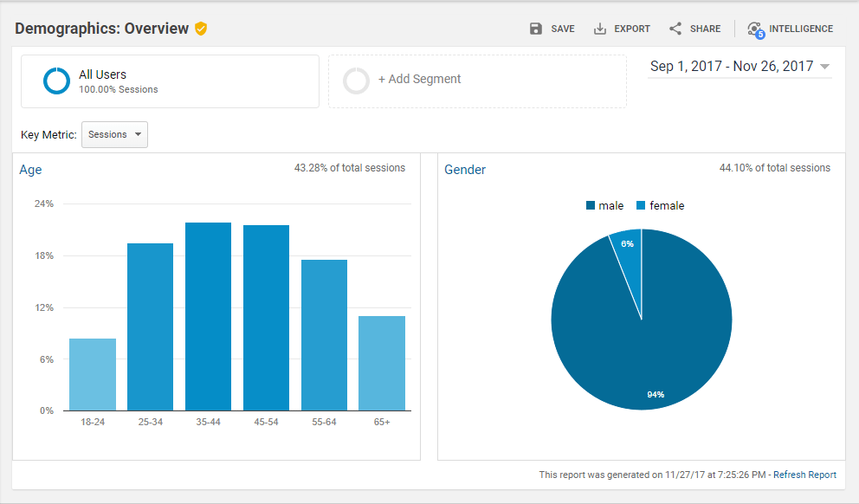Expand the date range picker arrow
The image size is (859, 504).
point(824,67)
